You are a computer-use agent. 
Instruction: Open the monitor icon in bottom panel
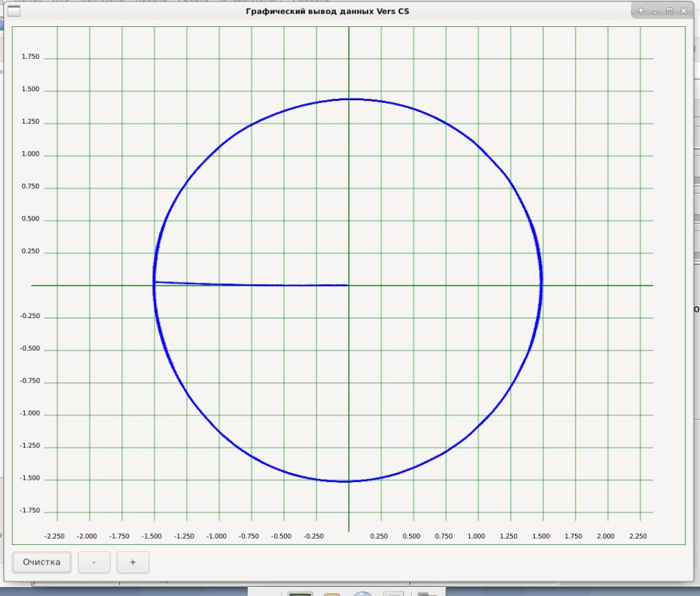(300, 593)
